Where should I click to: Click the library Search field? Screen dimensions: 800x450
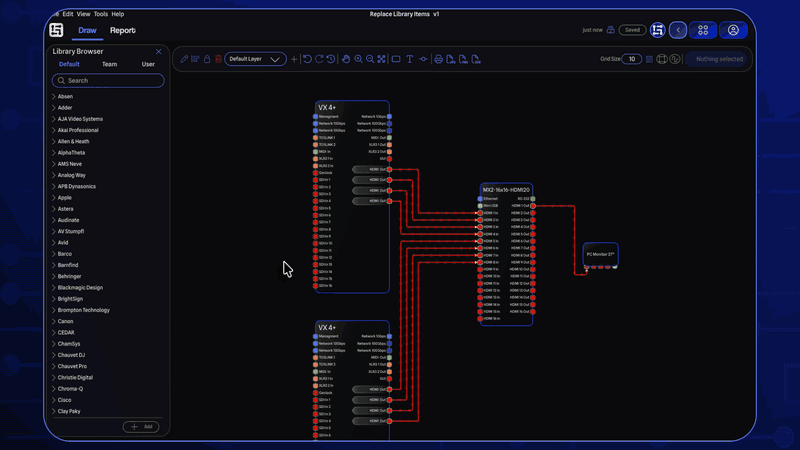point(108,80)
